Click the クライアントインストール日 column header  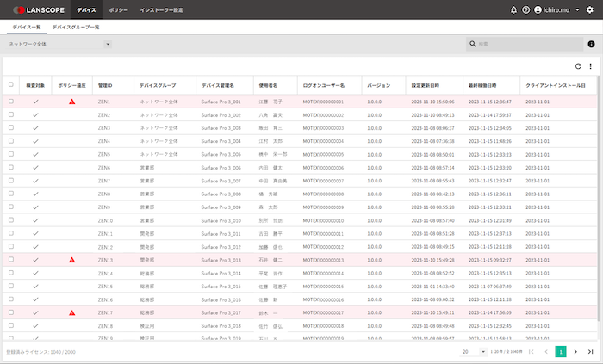(x=556, y=86)
